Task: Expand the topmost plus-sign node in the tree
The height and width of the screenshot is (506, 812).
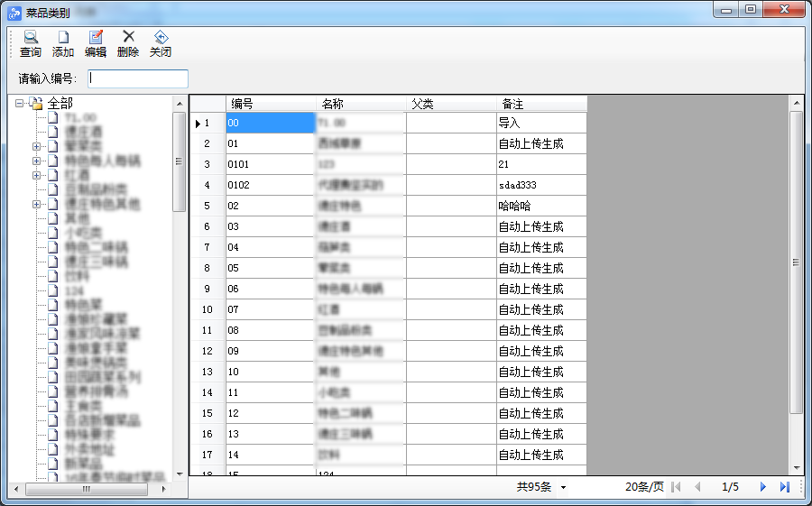Action: (x=37, y=146)
